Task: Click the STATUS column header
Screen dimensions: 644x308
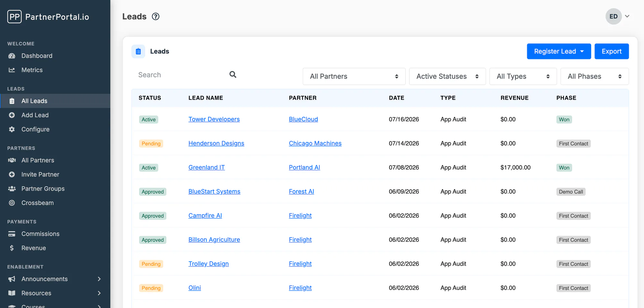Action: 150,98
